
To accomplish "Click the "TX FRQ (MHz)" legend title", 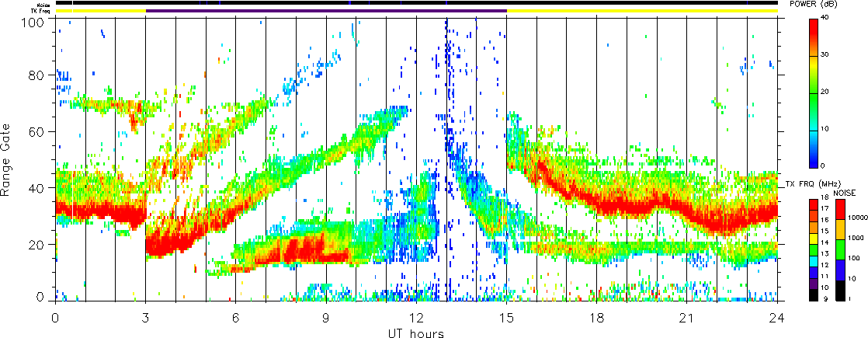I will coord(812,183).
